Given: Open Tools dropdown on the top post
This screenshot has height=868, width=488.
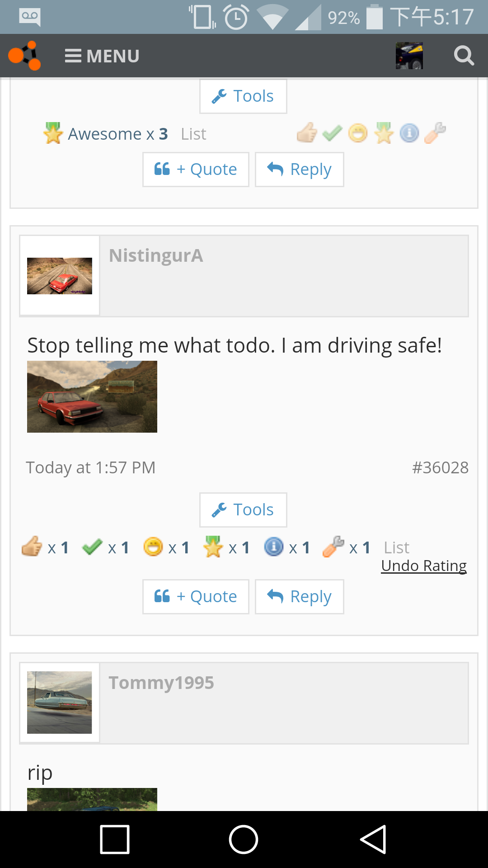Looking at the screenshot, I should click(243, 96).
